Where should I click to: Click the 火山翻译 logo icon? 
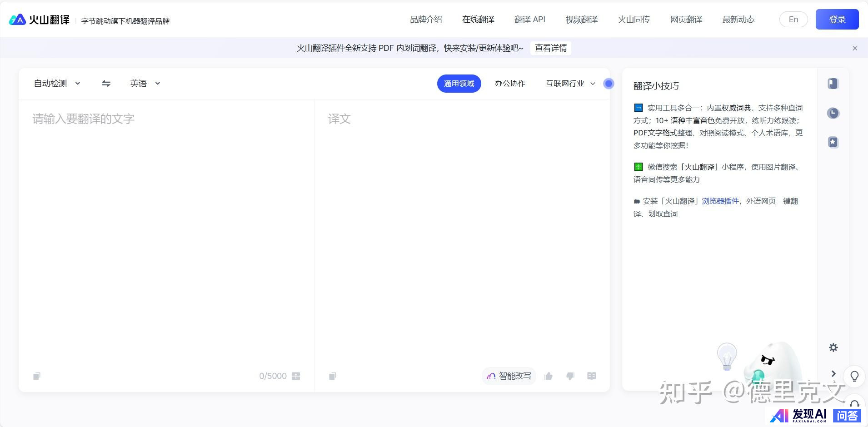click(17, 20)
